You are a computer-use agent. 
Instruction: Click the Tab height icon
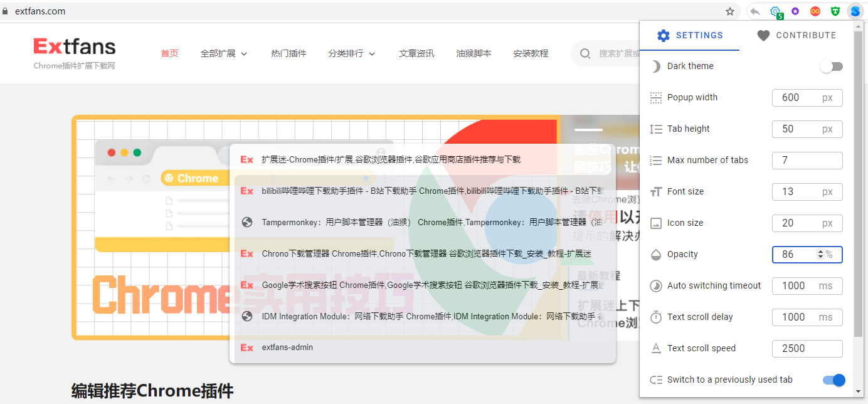point(656,129)
